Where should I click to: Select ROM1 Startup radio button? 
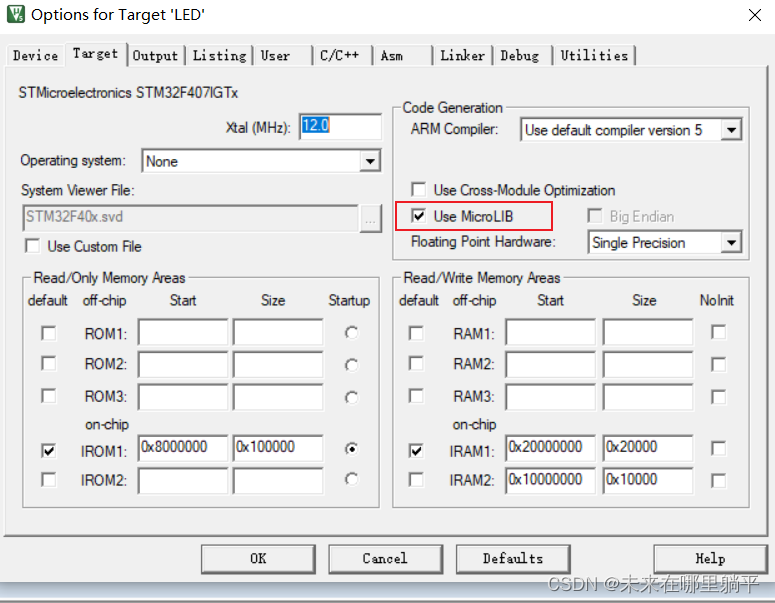[351, 333]
